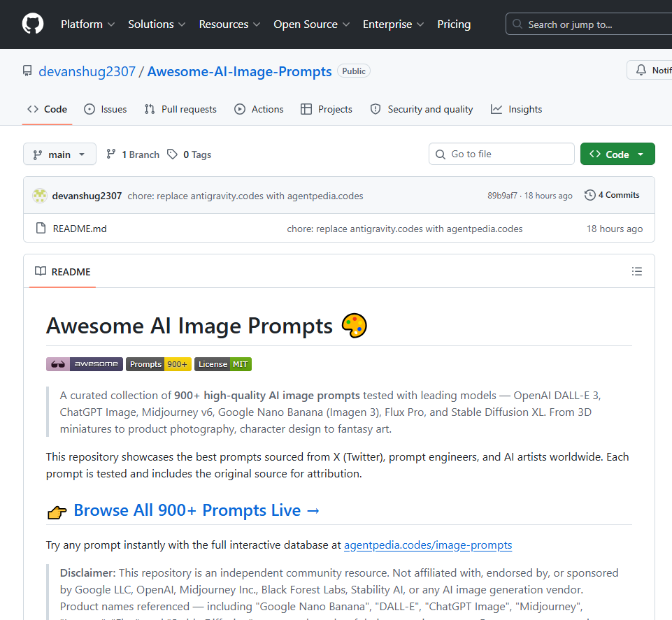Open the devanshug2307 owner profile link

87,71
